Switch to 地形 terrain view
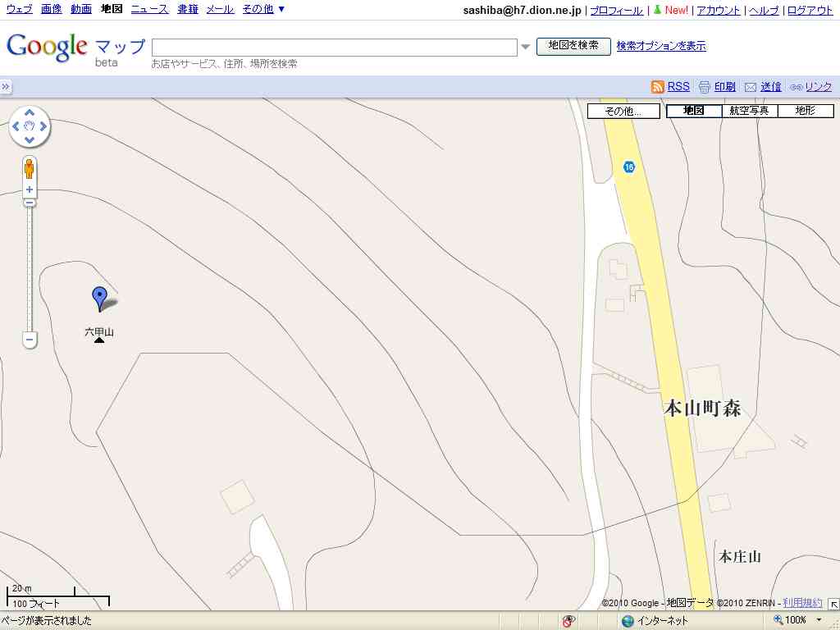Viewport: 840px width, 630px height. coord(805,111)
